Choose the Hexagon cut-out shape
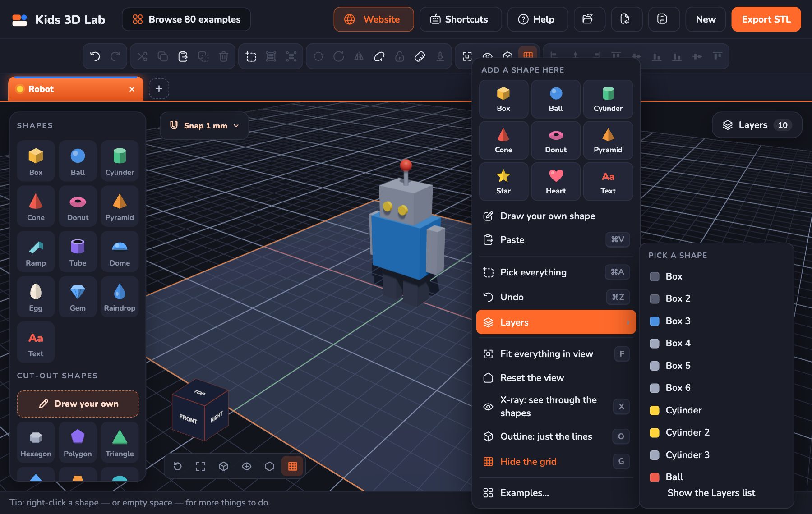Screen dimensions: 812x514 click(x=36, y=442)
